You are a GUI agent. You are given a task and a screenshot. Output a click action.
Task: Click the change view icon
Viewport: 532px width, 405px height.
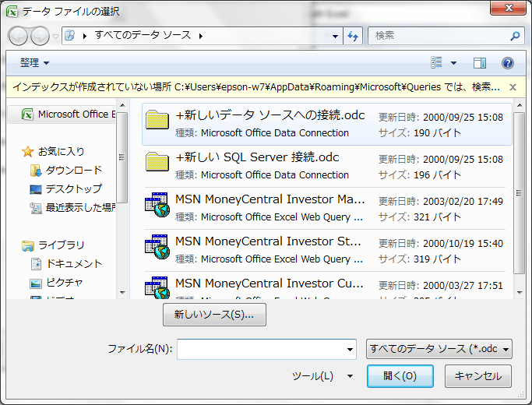[436, 63]
